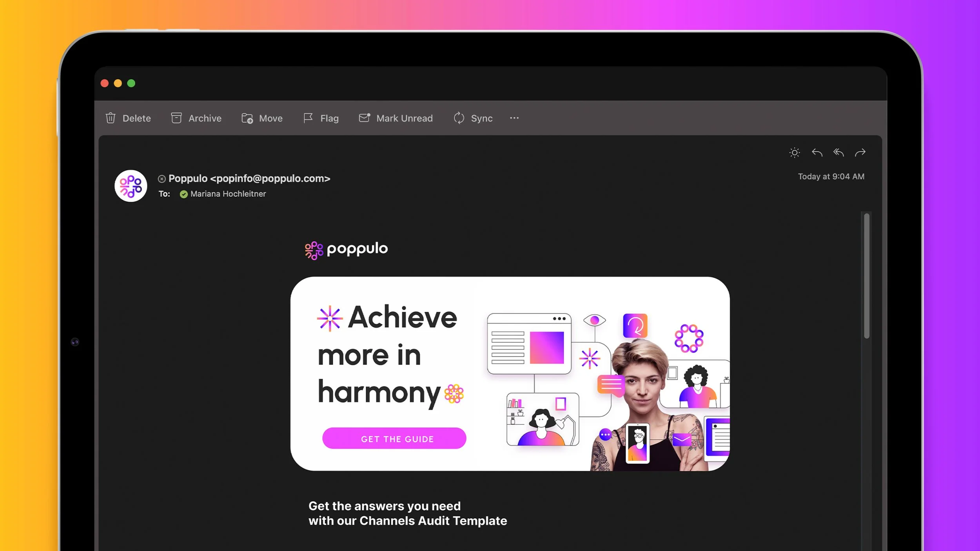Click the Poppulo sender avatar
The image size is (980, 551).
[131, 186]
